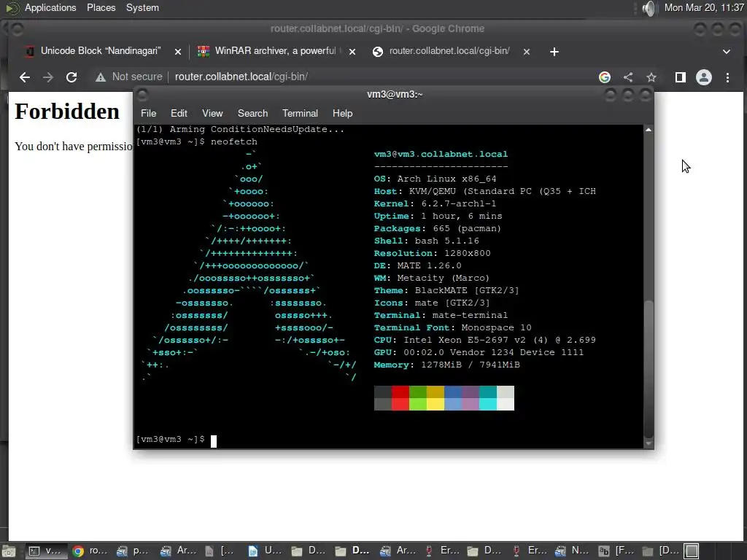Click the 'vm3@vm3.collabnet.local' header text
This screenshot has width=747, height=560.
pyautogui.click(x=441, y=154)
